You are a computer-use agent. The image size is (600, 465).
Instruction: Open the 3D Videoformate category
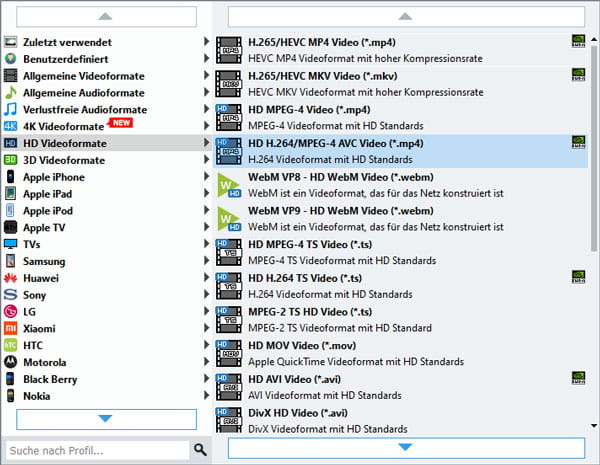click(107, 160)
